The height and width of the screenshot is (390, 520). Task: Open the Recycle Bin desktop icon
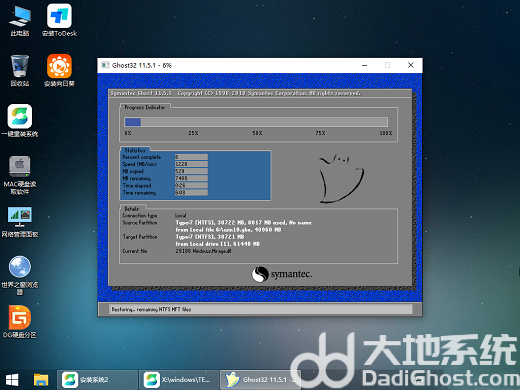pyautogui.click(x=20, y=70)
